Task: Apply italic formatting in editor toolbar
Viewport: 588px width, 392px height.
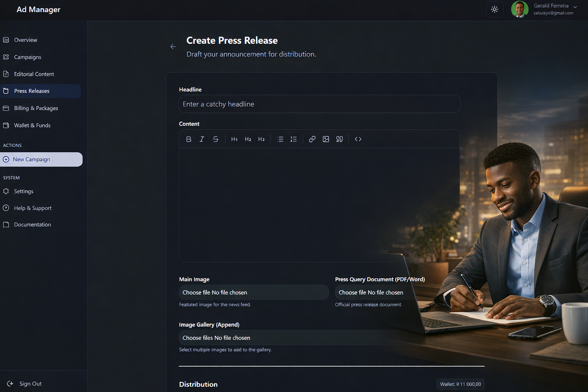Action: [x=202, y=139]
